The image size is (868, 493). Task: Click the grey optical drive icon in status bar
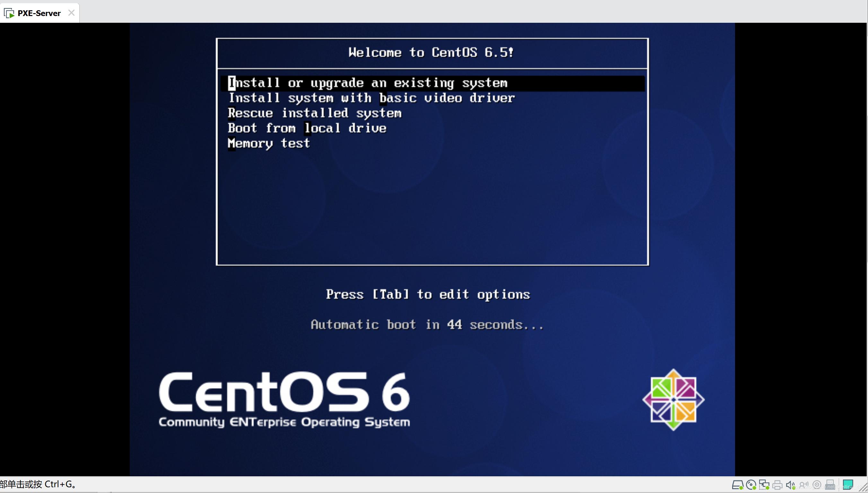click(816, 484)
